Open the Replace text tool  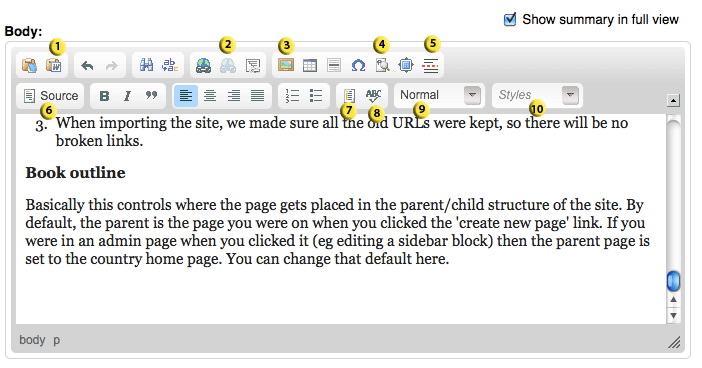[170, 66]
